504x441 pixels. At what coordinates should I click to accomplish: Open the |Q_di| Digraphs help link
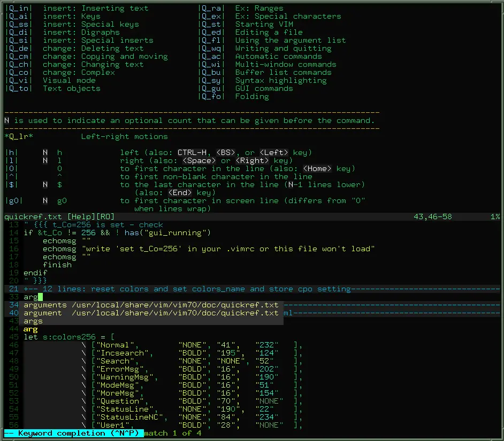(19, 33)
